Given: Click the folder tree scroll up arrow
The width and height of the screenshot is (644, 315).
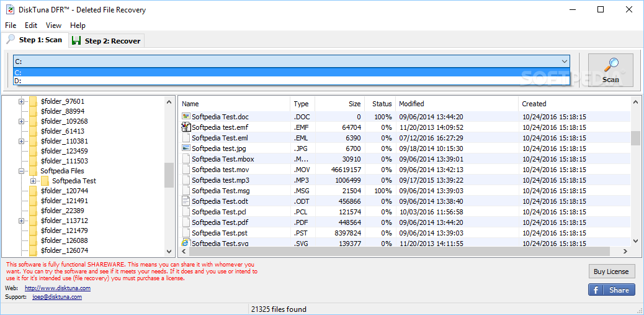Looking at the screenshot, I should (x=169, y=101).
